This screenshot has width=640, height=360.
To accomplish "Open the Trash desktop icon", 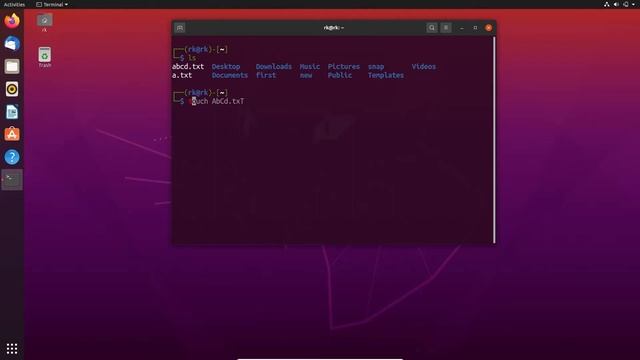I will click(x=44, y=57).
